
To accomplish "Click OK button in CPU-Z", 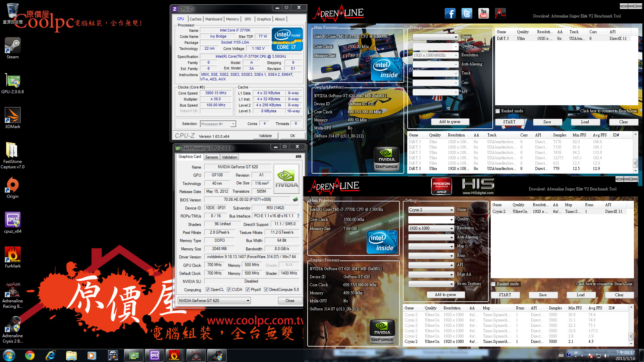I will tap(292, 136).
